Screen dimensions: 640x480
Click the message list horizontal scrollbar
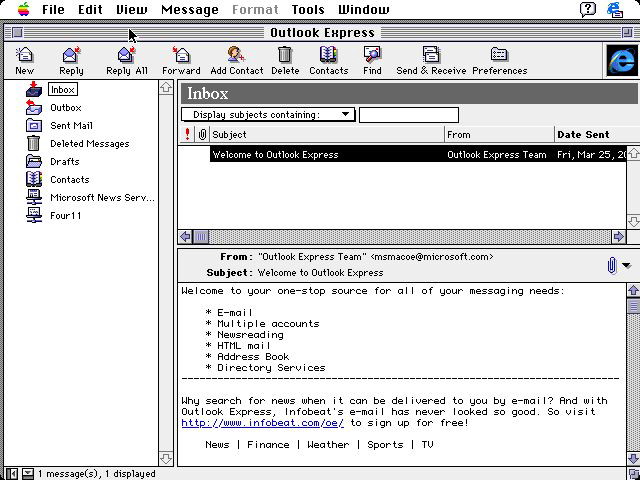[x=400, y=237]
